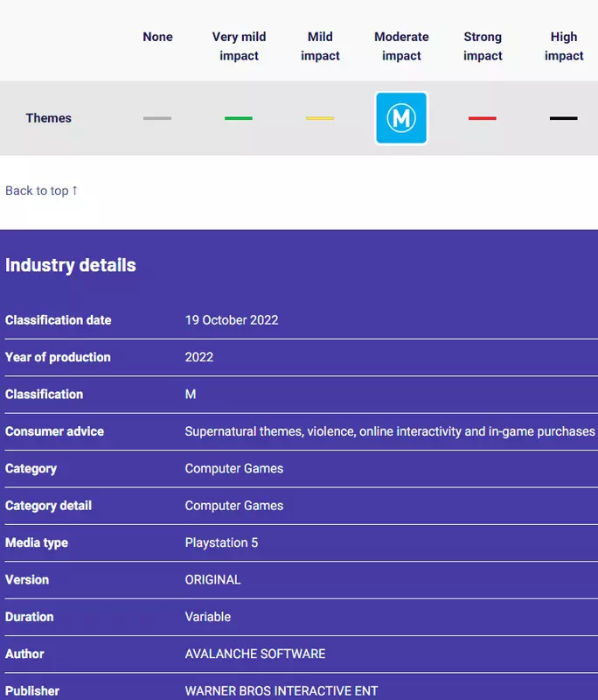Click the Playstation 5 media type value
The width and height of the screenshot is (598, 700).
[222, 542]
